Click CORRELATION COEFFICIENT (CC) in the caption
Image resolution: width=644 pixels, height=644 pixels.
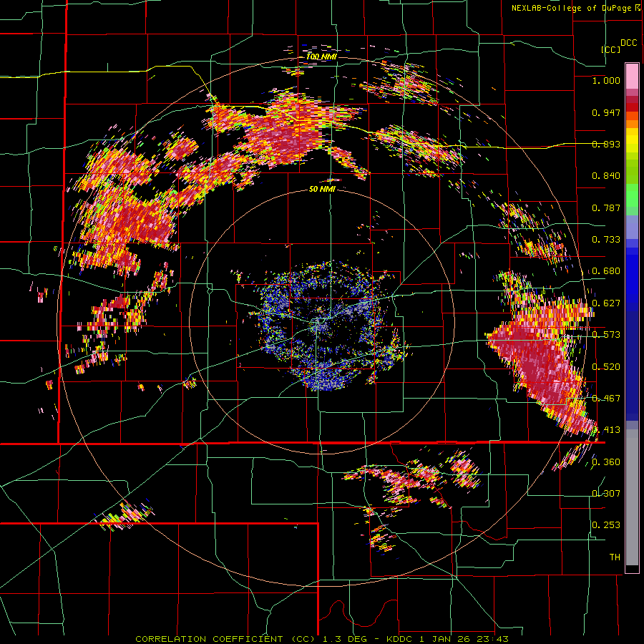[225, 639]
